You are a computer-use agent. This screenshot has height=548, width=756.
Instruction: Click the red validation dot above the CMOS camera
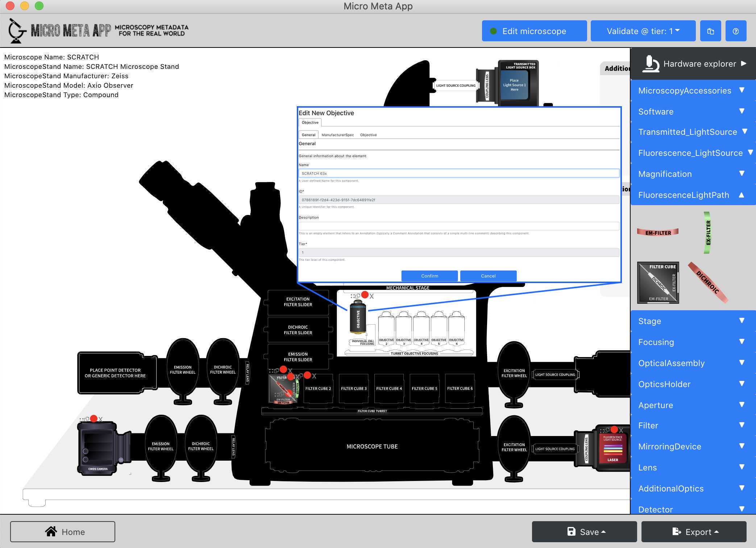coord(94,419)
